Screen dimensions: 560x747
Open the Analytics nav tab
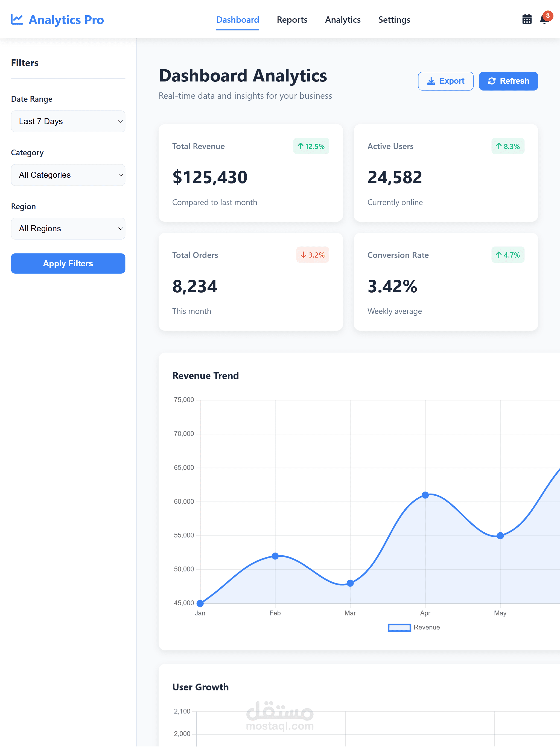click(343, 20)
